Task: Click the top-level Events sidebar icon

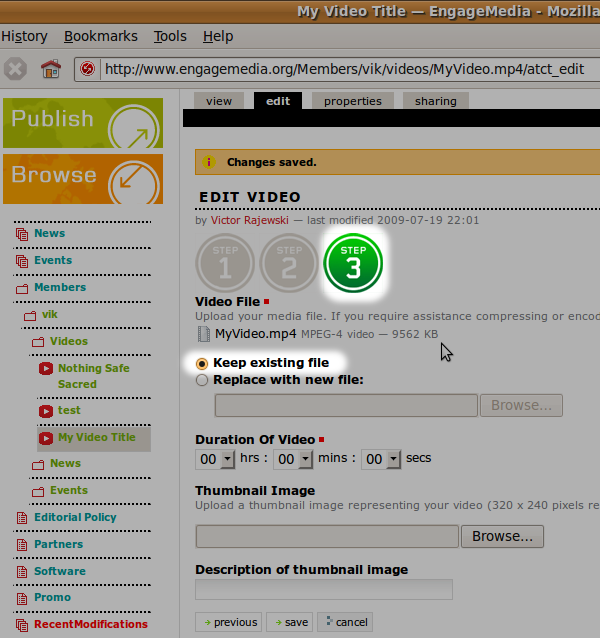Action: 22,261
